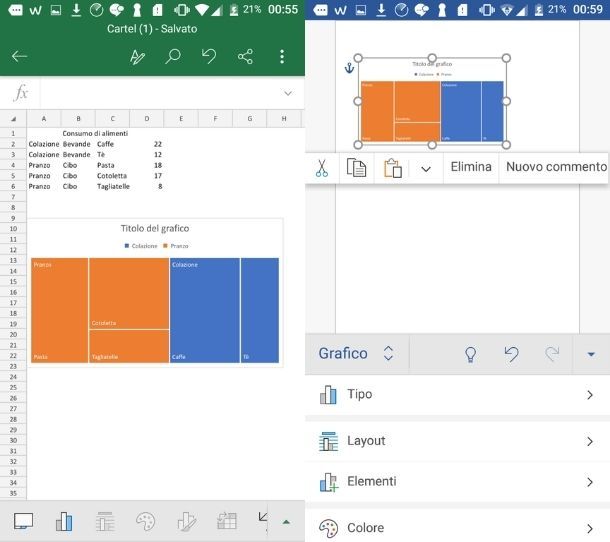Viewport: 610px width, 542px height.
Task: Open the Excel edit pen tool
Action: tap(137, 57)
